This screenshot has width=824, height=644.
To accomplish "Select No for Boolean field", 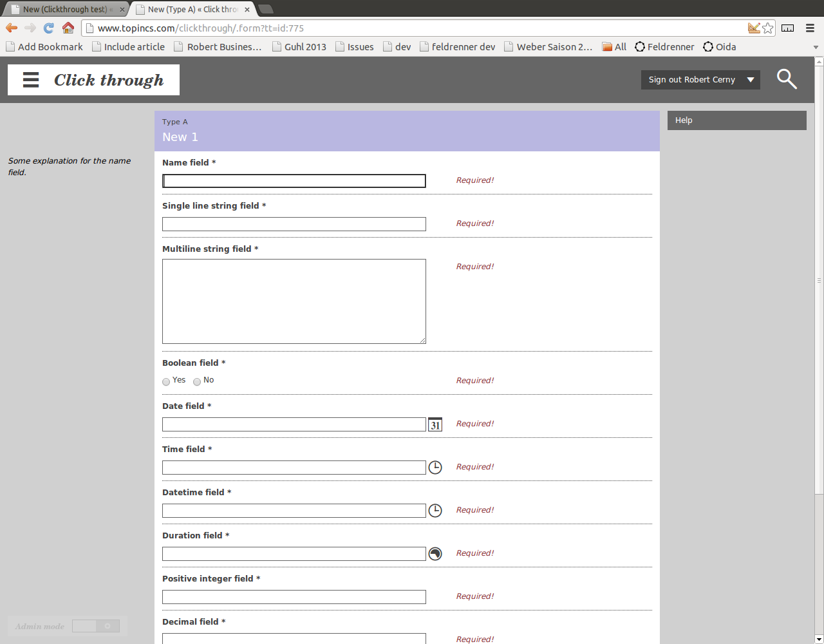I will (x=197, y=382).
